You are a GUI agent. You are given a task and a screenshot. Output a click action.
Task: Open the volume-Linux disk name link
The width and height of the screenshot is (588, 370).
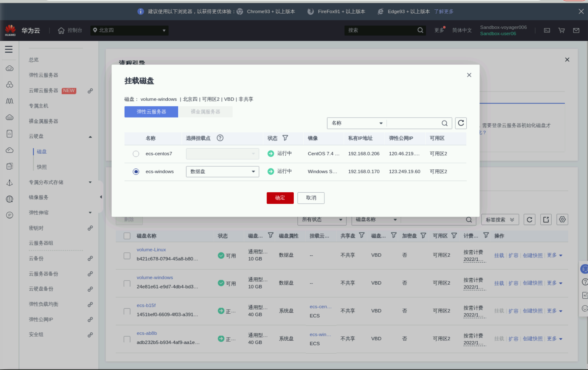[151, 250]
